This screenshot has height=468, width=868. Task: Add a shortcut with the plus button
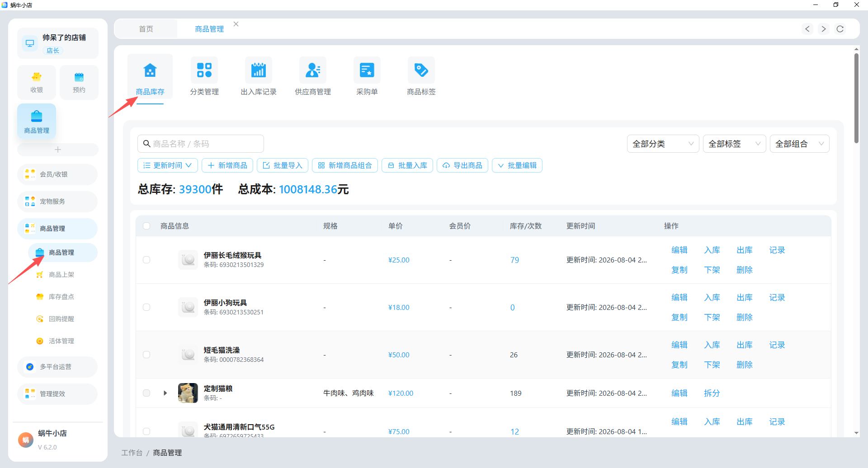tap(58, 150)
